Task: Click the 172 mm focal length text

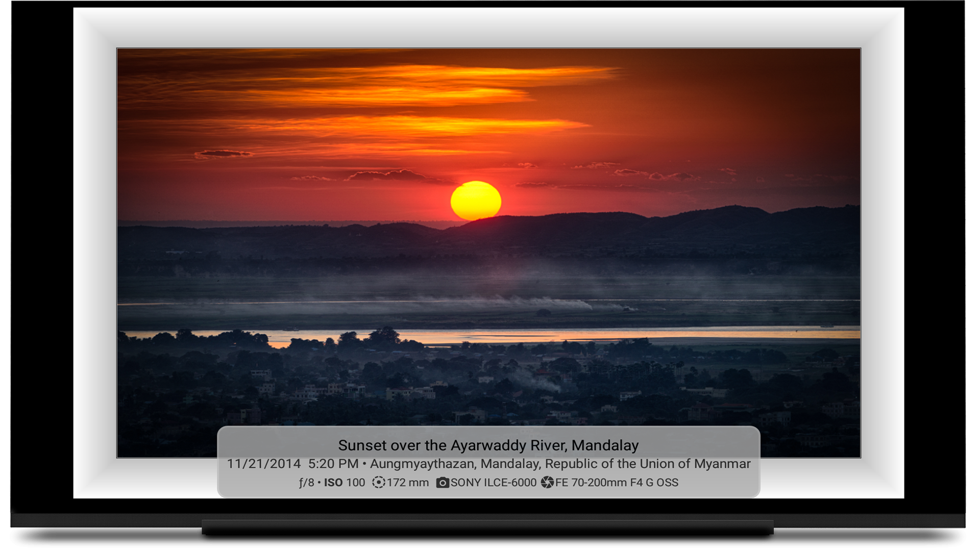Action: (407, 483)
